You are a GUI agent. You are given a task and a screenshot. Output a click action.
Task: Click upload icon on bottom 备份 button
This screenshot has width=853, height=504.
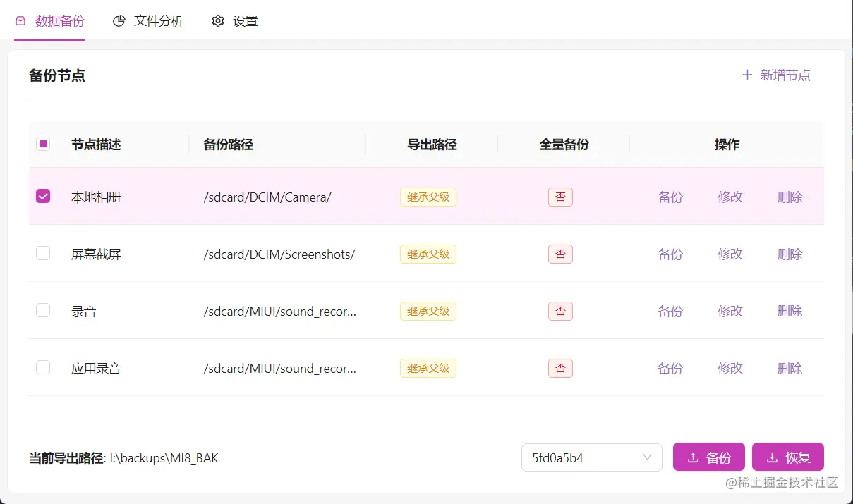(693, 457)
